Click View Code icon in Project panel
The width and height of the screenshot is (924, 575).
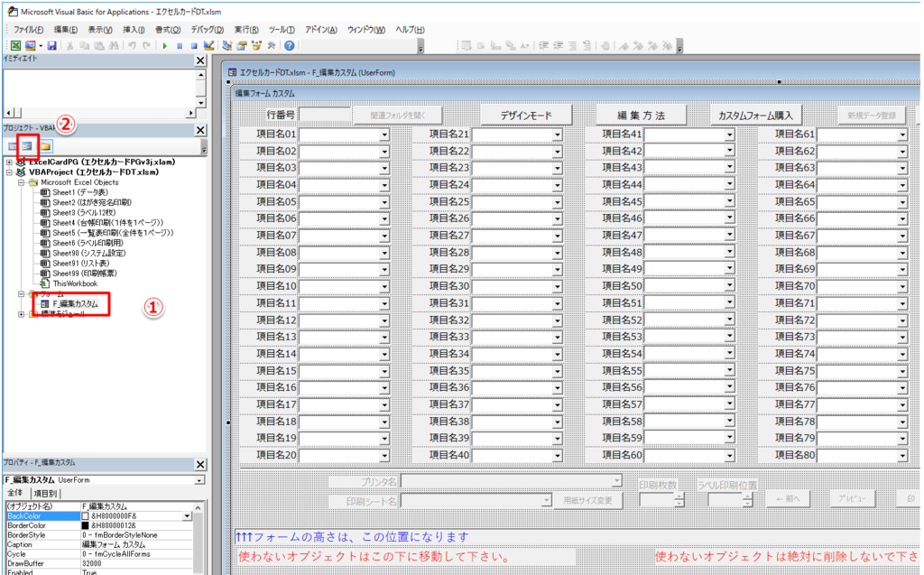click(13, 146)
